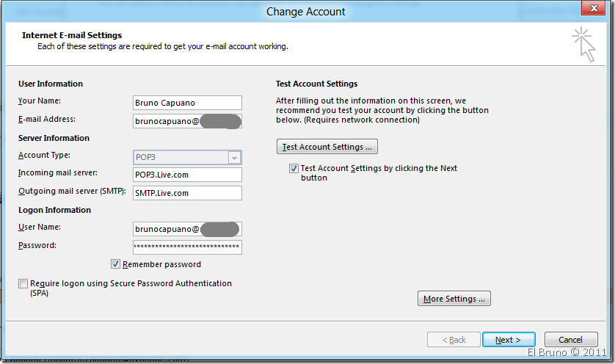This screenshot has height=364, width=615.
Task: Click the Cancel button
Action: point(570,340)
